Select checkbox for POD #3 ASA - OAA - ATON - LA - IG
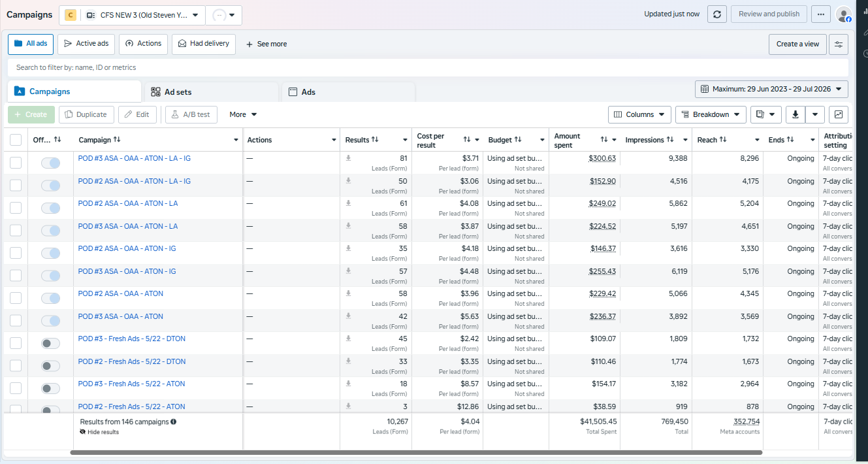This screenshot has height=464, width=868. [16, 163]
